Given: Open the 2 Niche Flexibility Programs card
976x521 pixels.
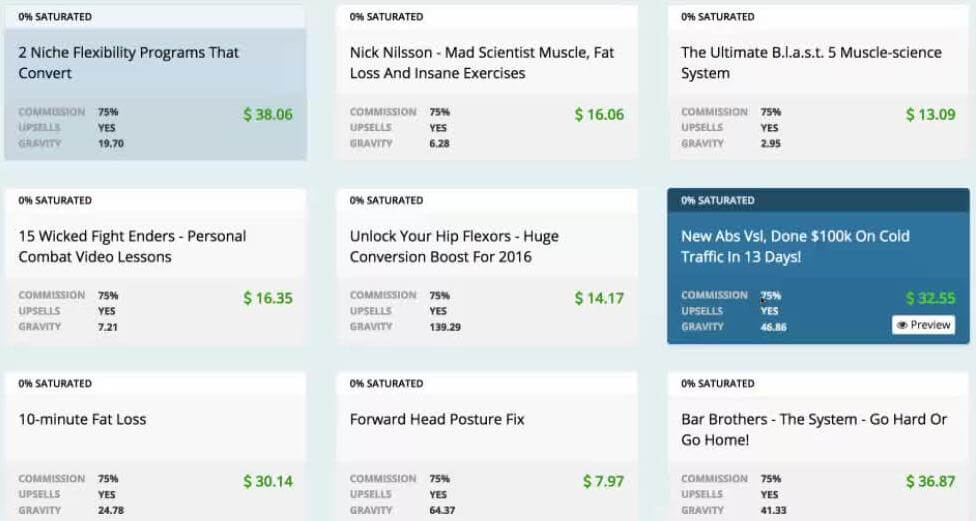Looking at the screenshot, I should [x=128, y=63].
